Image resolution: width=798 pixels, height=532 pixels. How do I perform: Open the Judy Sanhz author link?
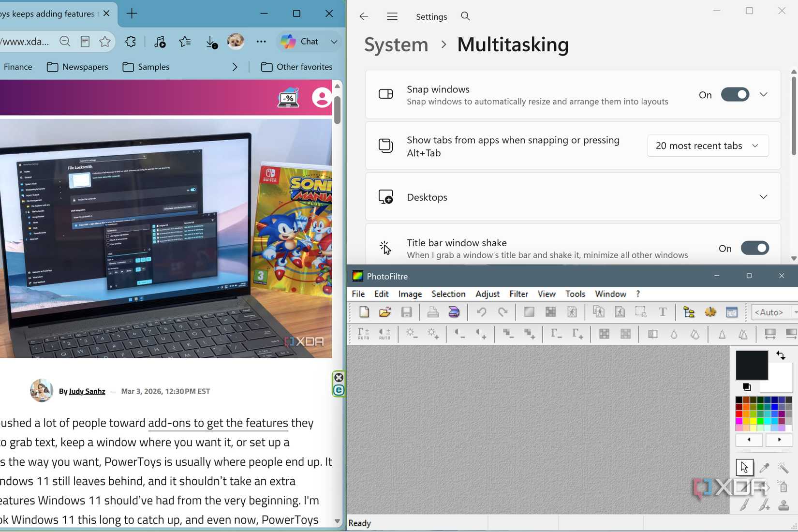(x=87, y=391)
